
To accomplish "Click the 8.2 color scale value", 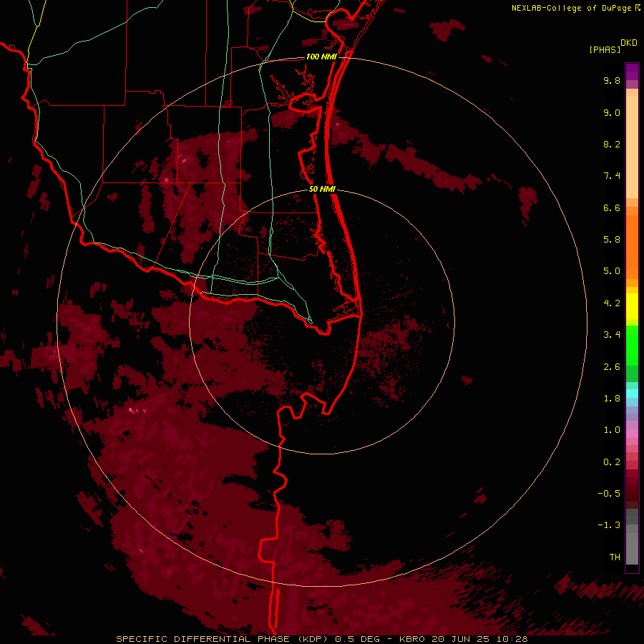I will tap(612, 144).
